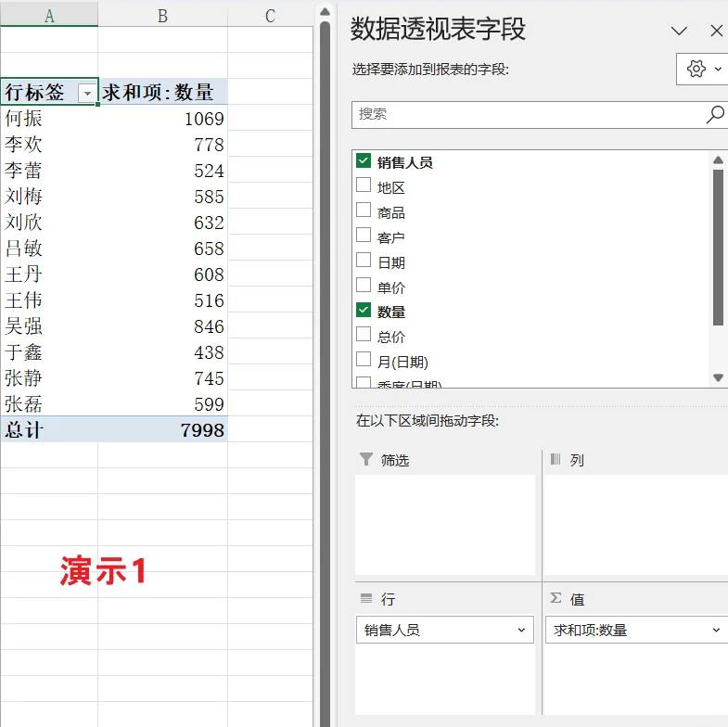Check the 商品 field checkbox
Image resolution: width=728 pixels, height=727 pixels.
364,210
